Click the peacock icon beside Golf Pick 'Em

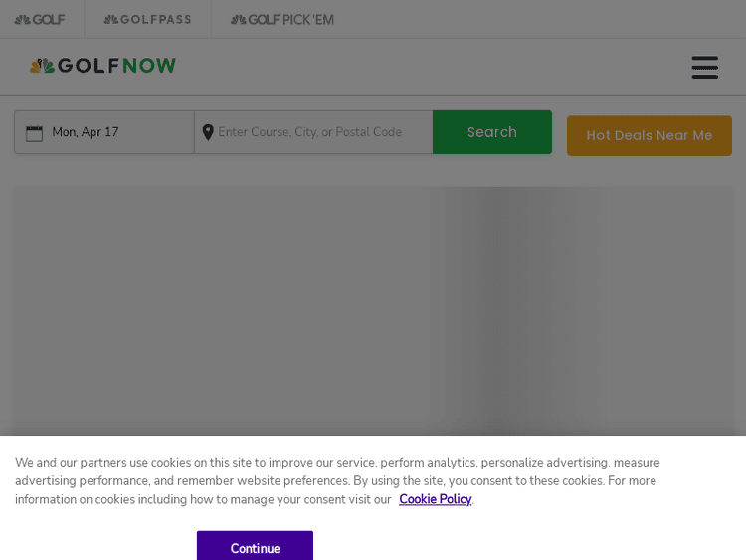[x=237, y=20]
